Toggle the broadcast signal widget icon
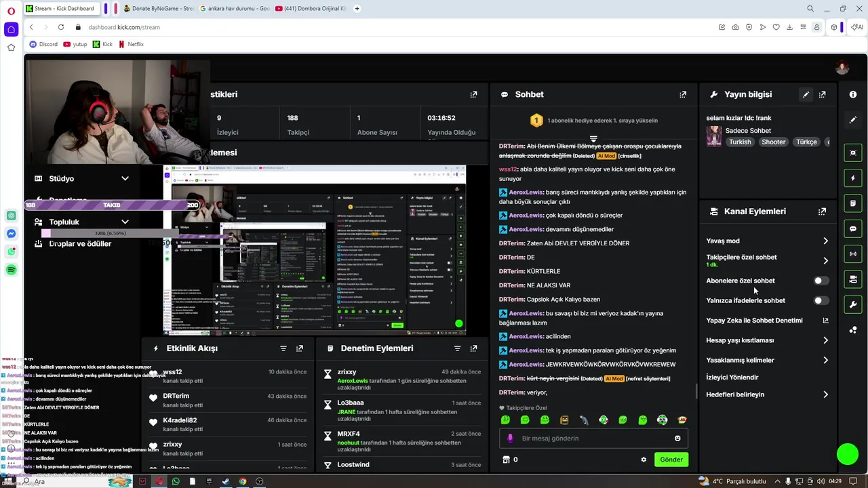868x488 pixels. (853, 254)
